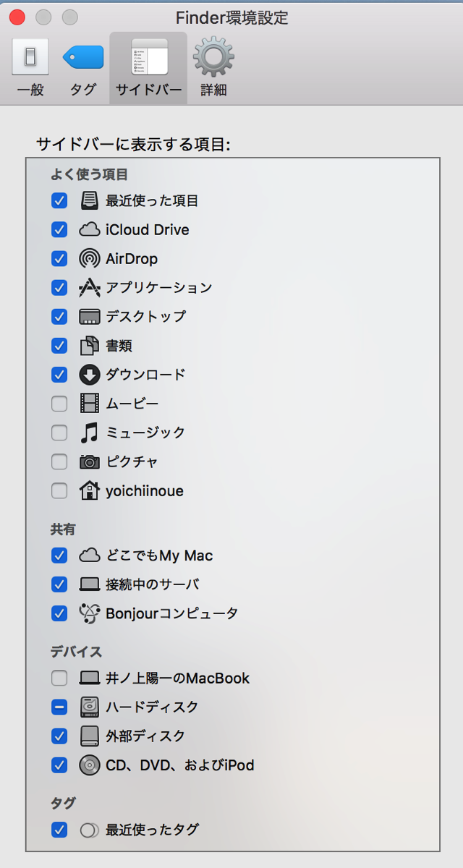Click the 井ノ上陽一のMacBook laptop icon

tap(89, 678)
